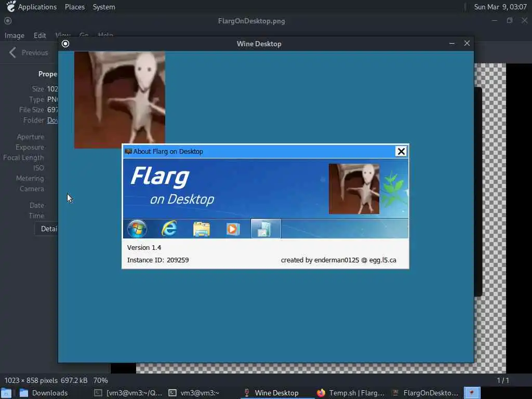Click the Instance ID: 209259 text
This screenshot has height=399, width=532.
pyautogui.click(x=158, y=260)
